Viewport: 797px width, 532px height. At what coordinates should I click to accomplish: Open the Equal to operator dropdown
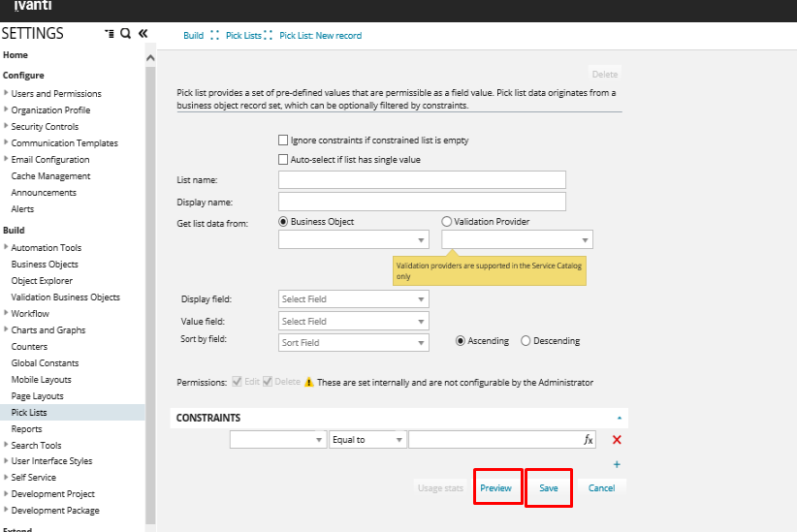tap(367, 440)
